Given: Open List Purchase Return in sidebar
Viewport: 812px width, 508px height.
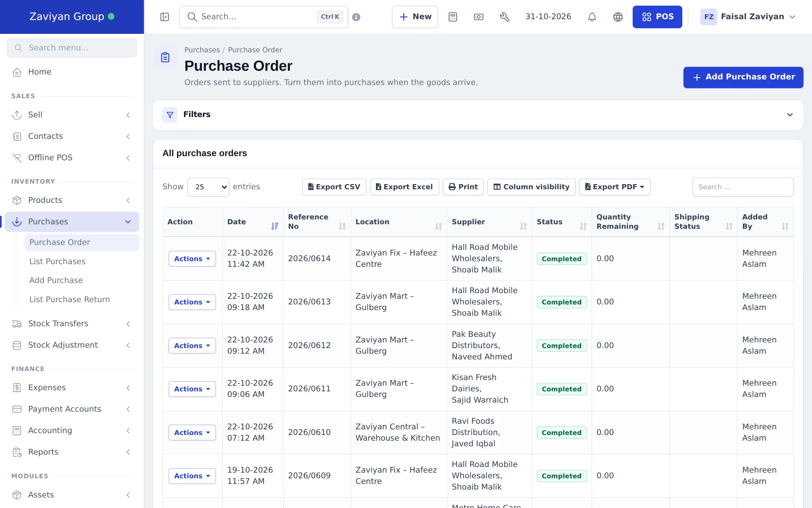Looking at the screenshot, I should point(70,300).
